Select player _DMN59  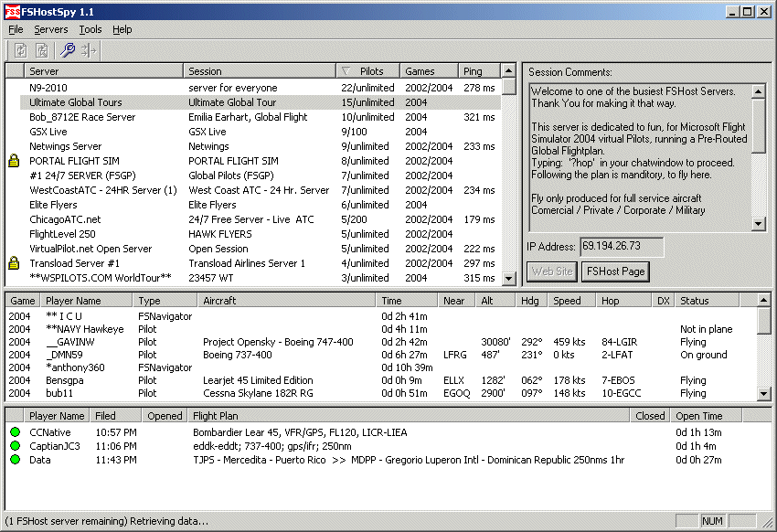pos(381,355)
